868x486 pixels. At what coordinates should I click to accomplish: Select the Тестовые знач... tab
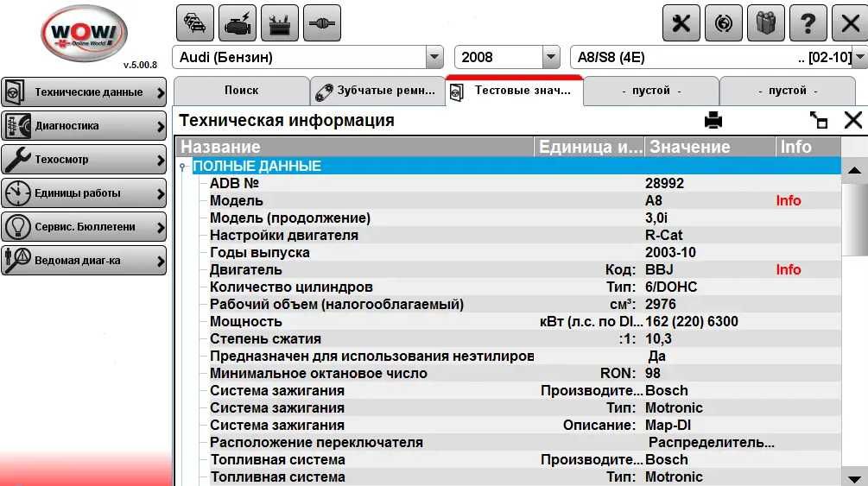(514, 91)
